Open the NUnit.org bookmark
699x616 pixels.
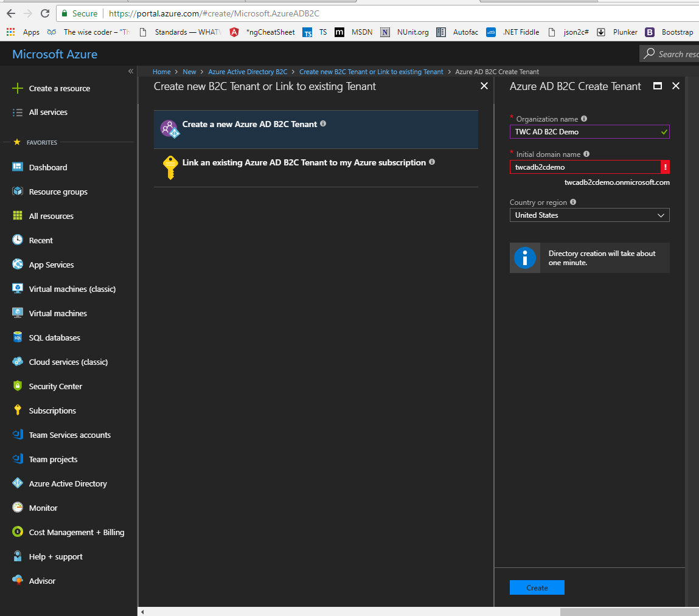[405, 32]
